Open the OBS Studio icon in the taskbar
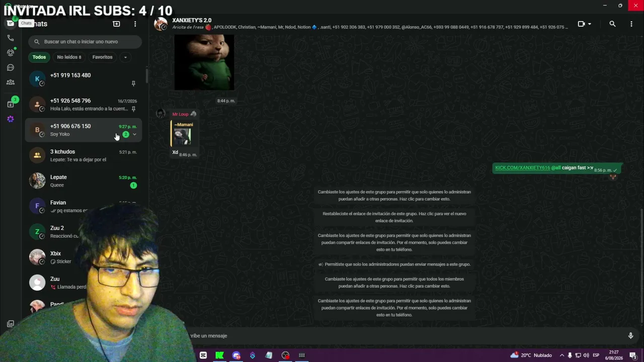The width and height of the screenshot is (644, 362). [285, 355]
